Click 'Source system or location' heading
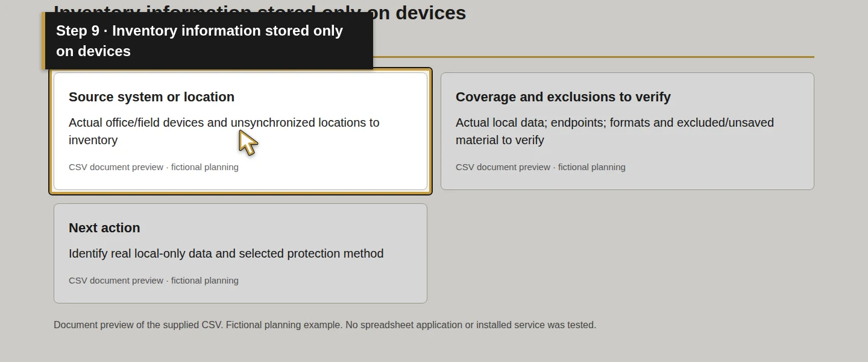Viewport: 868px width, 362px height. [151, 97]
